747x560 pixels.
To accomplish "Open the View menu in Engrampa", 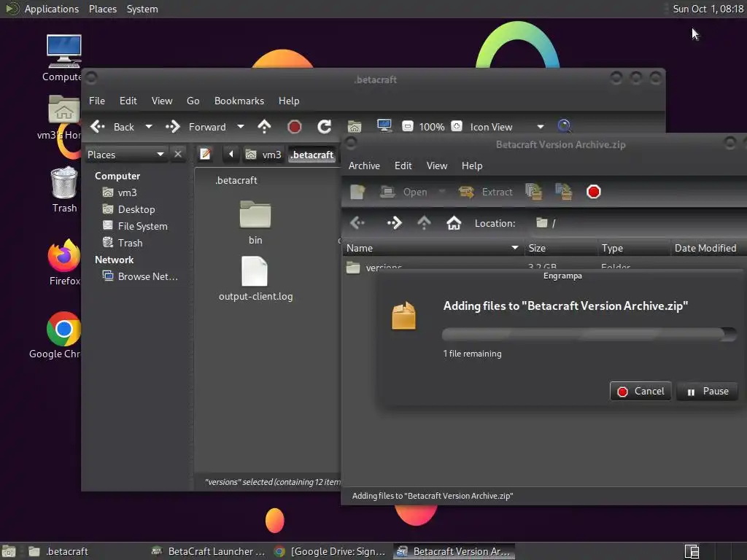I will point(437,166).
